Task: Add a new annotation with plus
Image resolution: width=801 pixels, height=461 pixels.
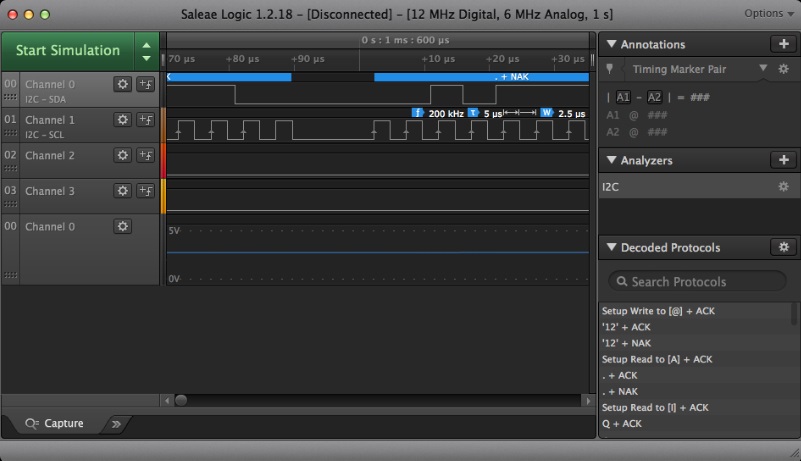Action: pos(783,44)
